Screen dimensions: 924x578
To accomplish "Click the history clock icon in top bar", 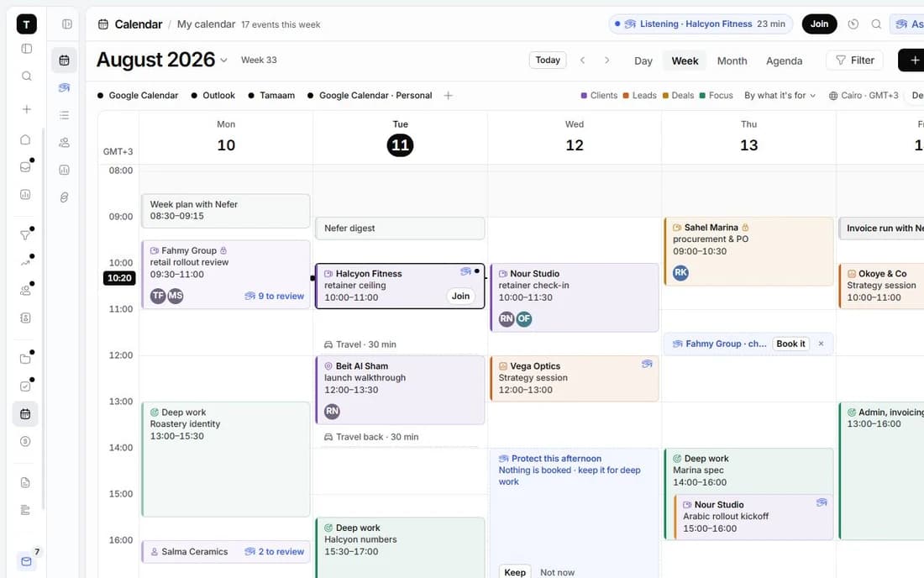I will (x=853, y=24).
